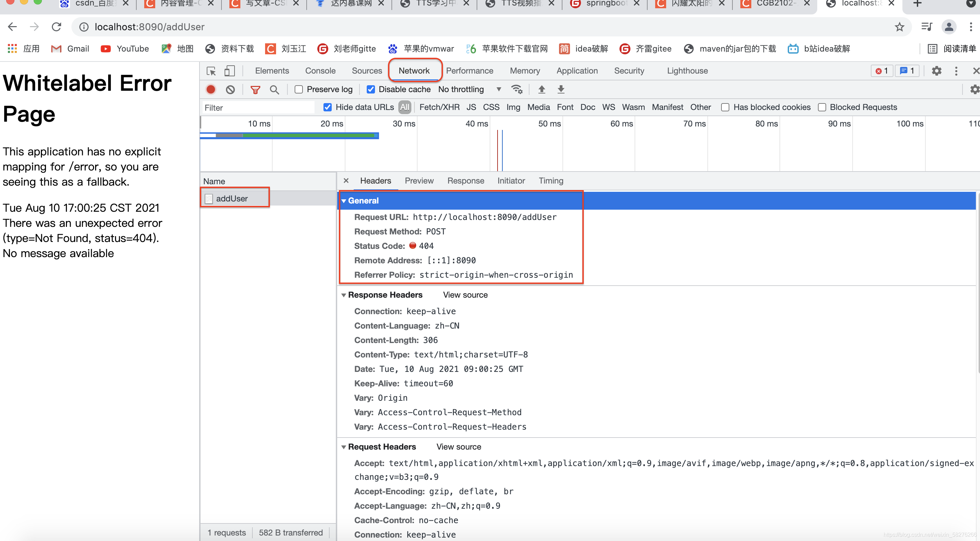This screenshot has height=541, width=980.
Task: Clear the network log
Action: [230, 89]
